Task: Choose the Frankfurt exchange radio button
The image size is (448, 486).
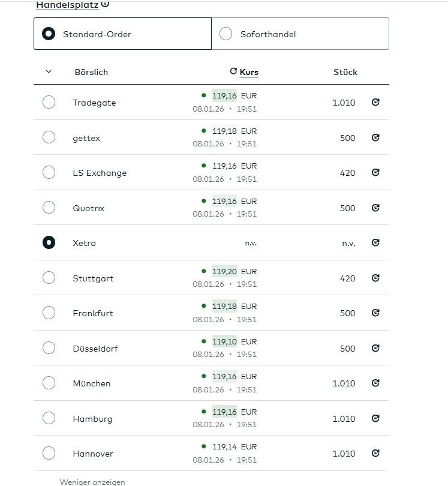Action: 49,313
